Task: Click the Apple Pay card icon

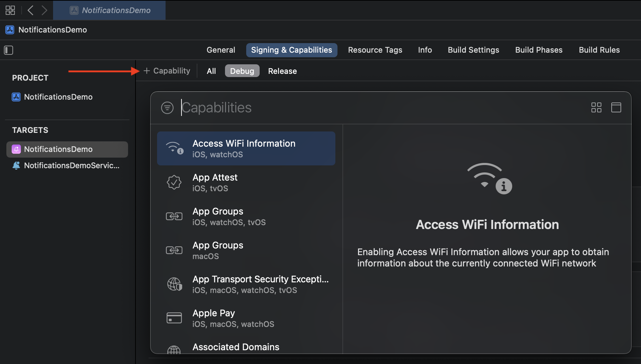Action: 174,318
